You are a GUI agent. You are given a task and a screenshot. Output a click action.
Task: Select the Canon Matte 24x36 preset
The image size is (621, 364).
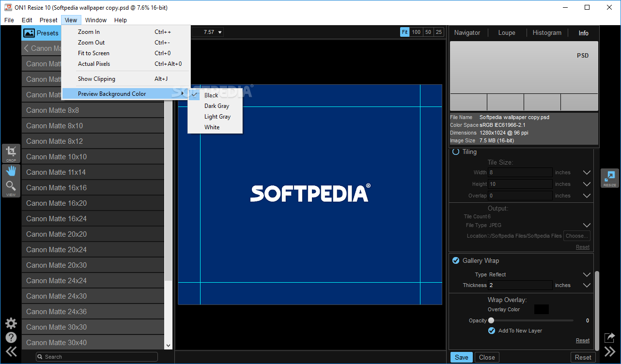coord(93,312)
